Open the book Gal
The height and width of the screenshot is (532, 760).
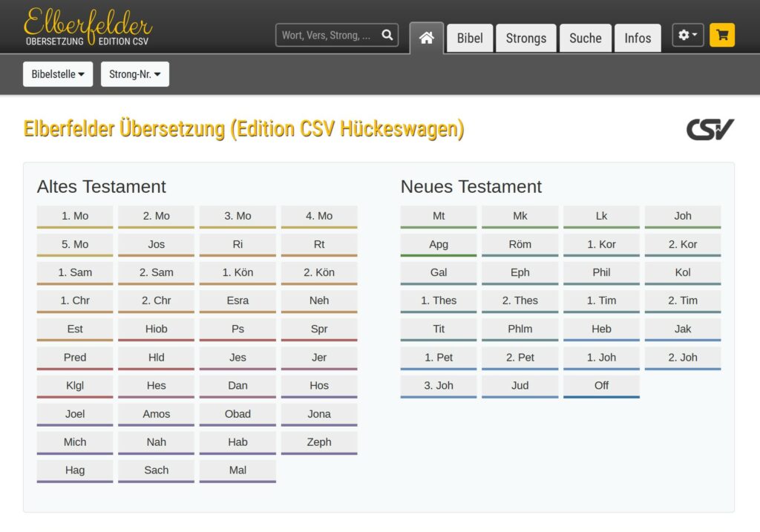point(438,273)
